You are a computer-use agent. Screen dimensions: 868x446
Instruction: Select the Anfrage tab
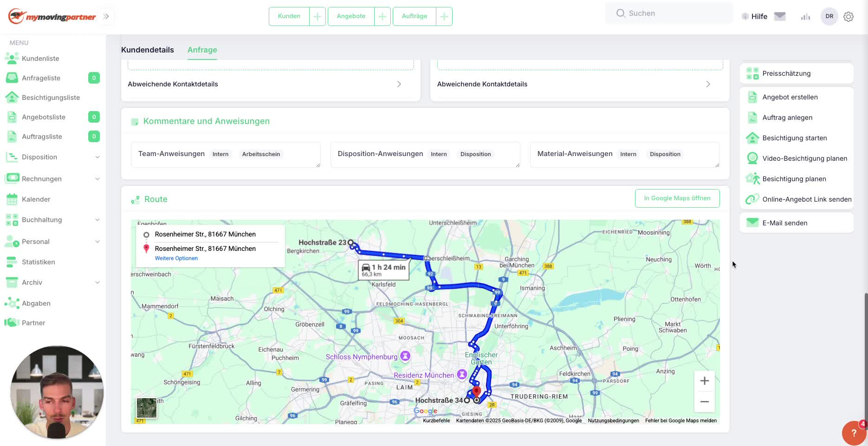click(202, 50)
